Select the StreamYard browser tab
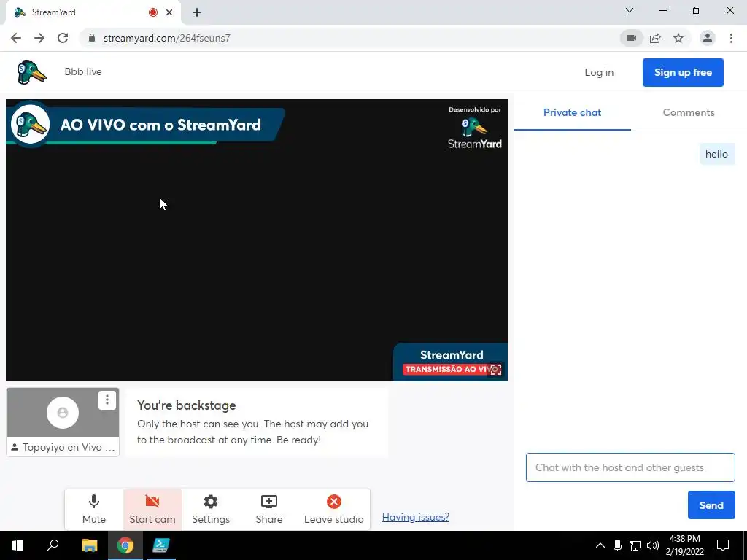The width and height of the screenshot is (747, 560). coord(93,12)
